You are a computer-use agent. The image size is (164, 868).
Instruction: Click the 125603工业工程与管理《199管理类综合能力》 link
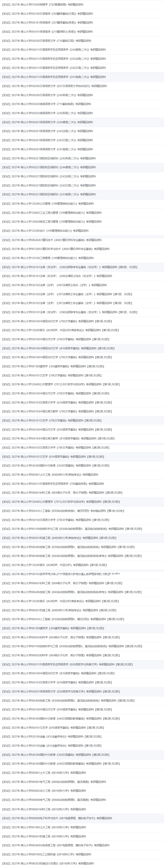52,213
